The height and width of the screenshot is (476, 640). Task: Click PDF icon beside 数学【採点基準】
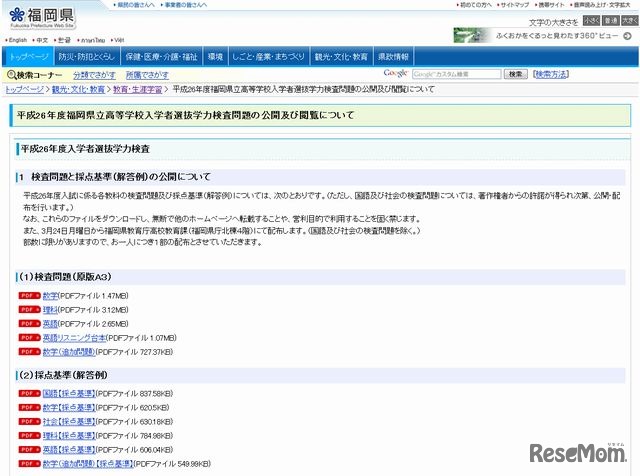[x=29, y=407]
